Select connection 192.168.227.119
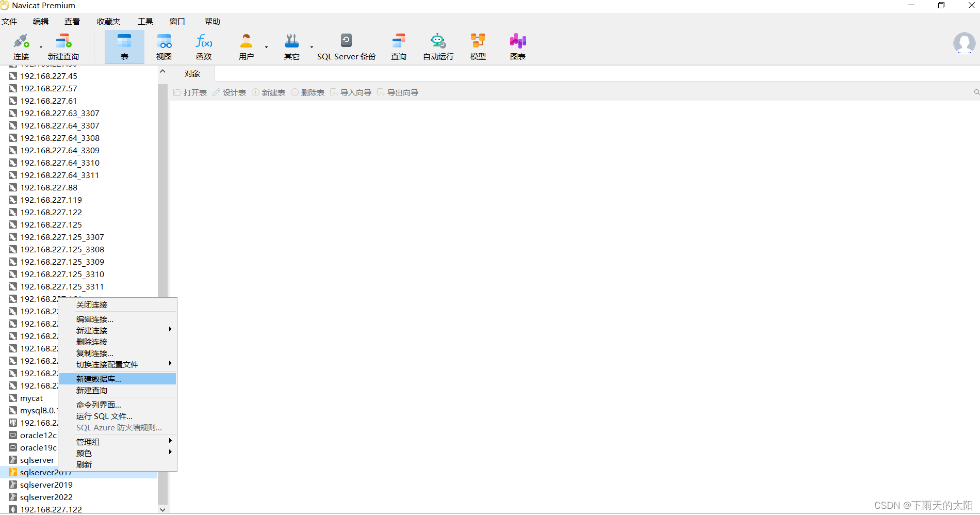The image size is (980, 515). (x=51, y=200)
